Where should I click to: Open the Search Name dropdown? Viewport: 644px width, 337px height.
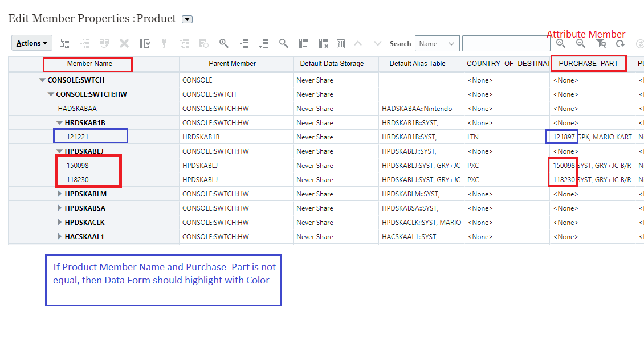[x=437, y=43]
